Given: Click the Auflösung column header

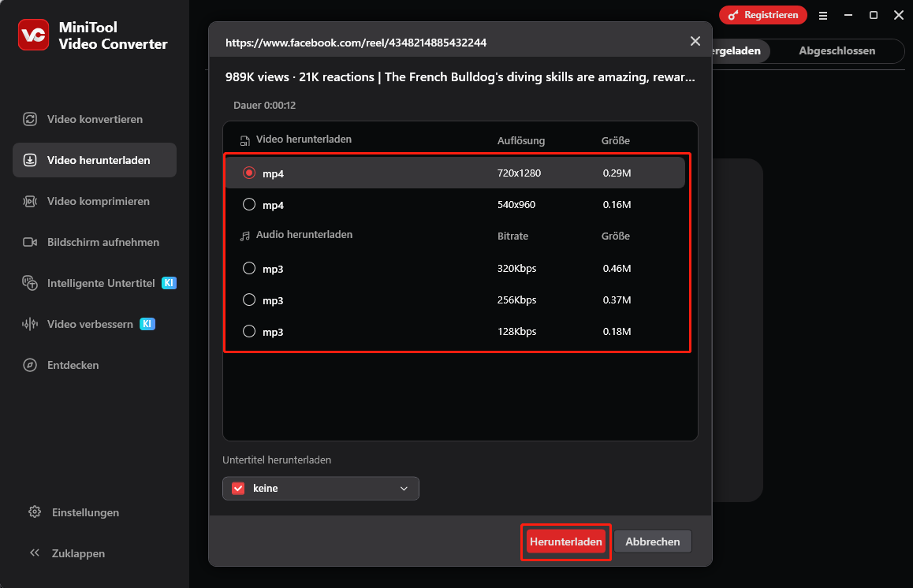Looking at the screenshot, I should coord(521,140).
